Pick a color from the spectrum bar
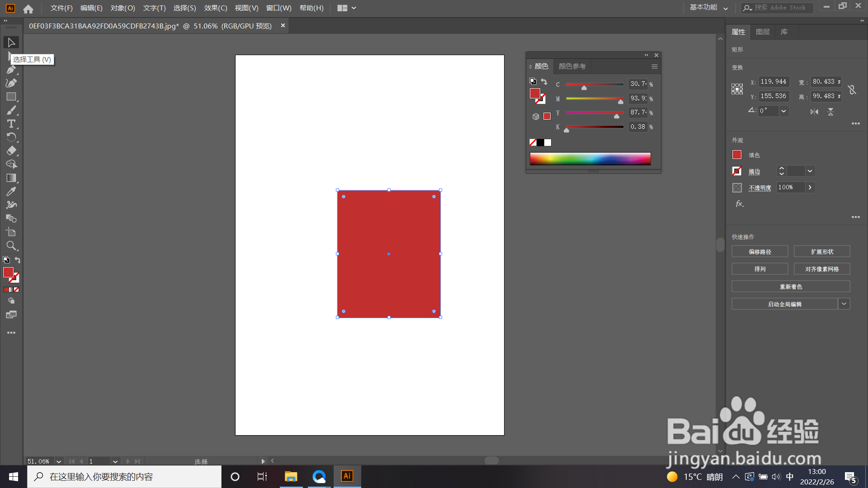Viewport: 868px width, 488px height. click(x=590, y=159)
